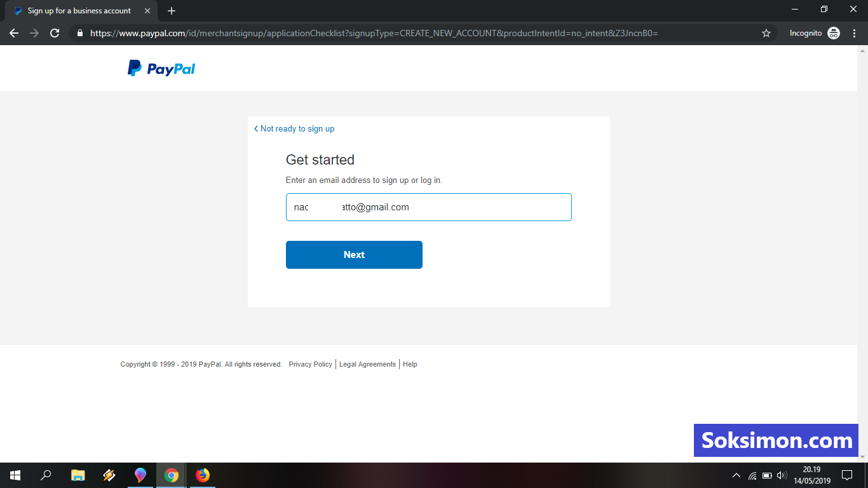The image size is (868, 488).
Task: Click the battery tray icon
Action: [767, 475]
